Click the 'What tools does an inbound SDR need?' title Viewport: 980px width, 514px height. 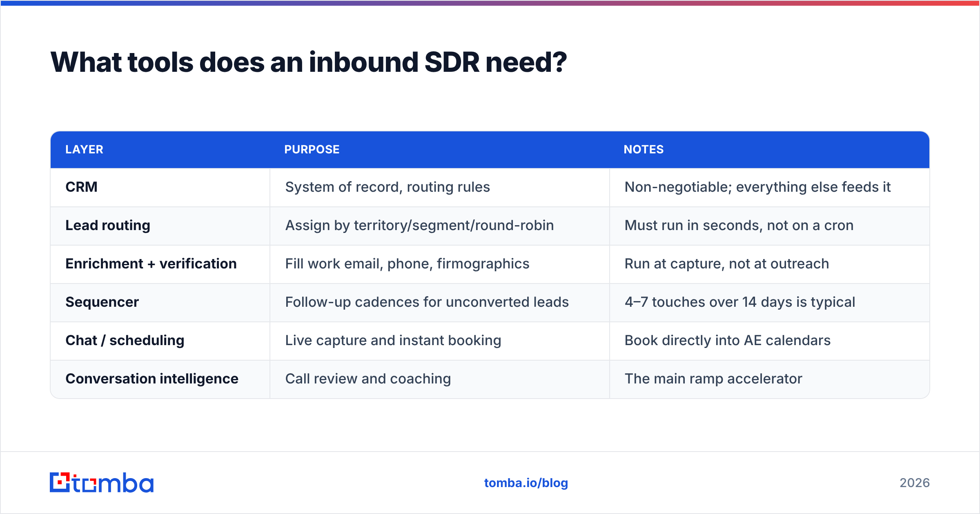(309, 62)
